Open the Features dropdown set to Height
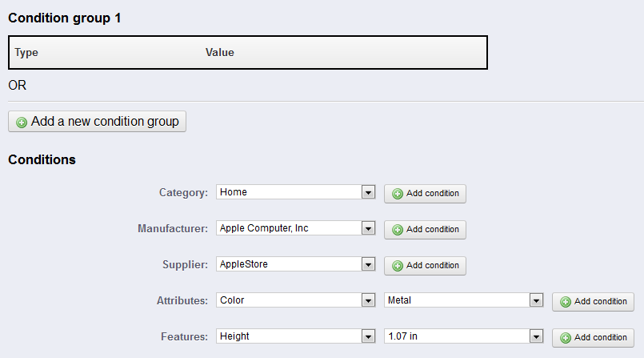 point(295,336)
